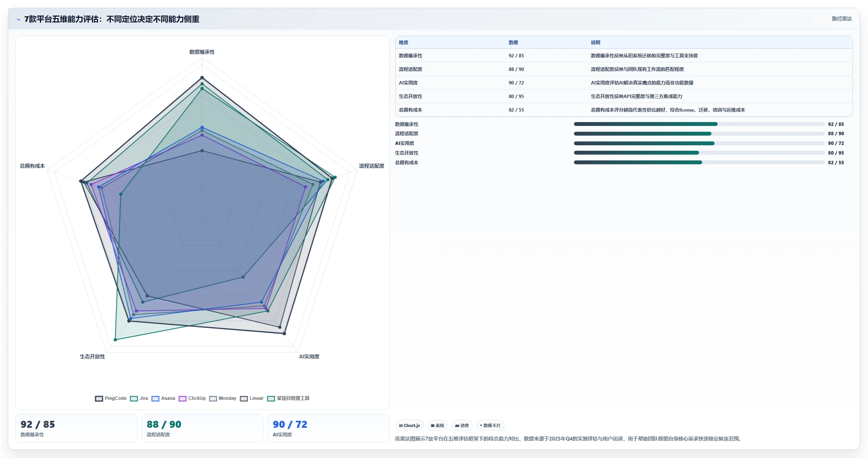Click the footnote text about 2025年Q4 data
This screenshot has width=868, height=458.
pos(569,439)
